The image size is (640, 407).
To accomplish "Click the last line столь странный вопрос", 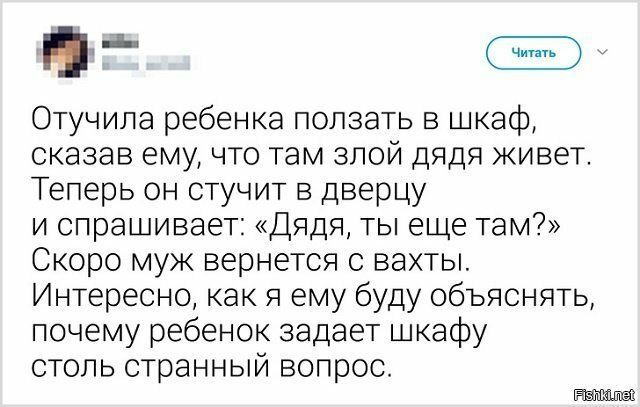I will pos(212,356).
